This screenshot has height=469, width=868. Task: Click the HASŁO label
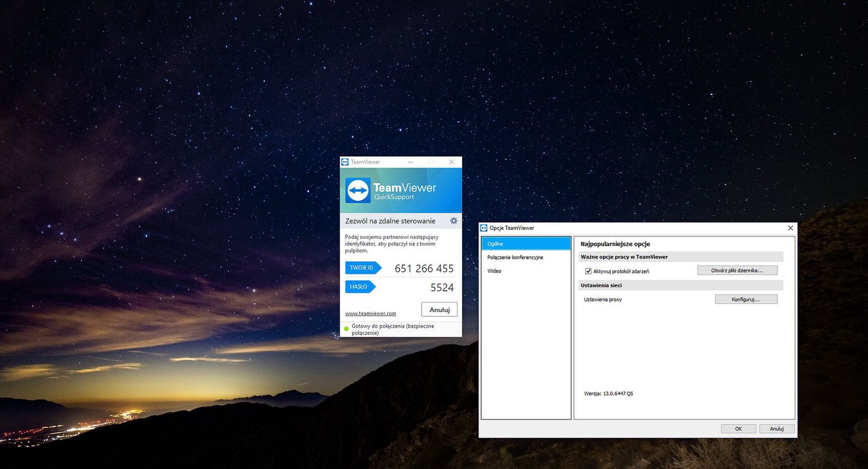pyautogui.click(x=359, y=287)
